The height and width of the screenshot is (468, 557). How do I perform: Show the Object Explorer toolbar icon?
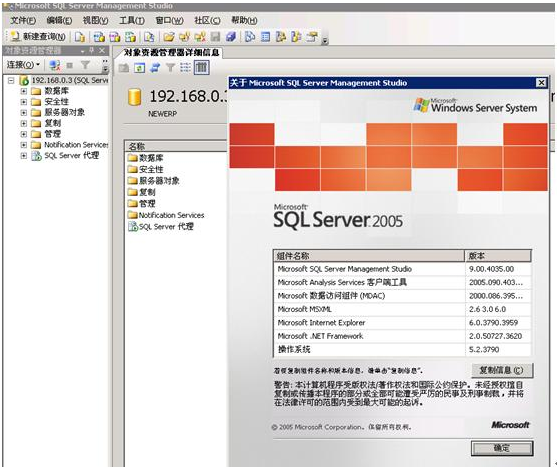click(281, 36)
